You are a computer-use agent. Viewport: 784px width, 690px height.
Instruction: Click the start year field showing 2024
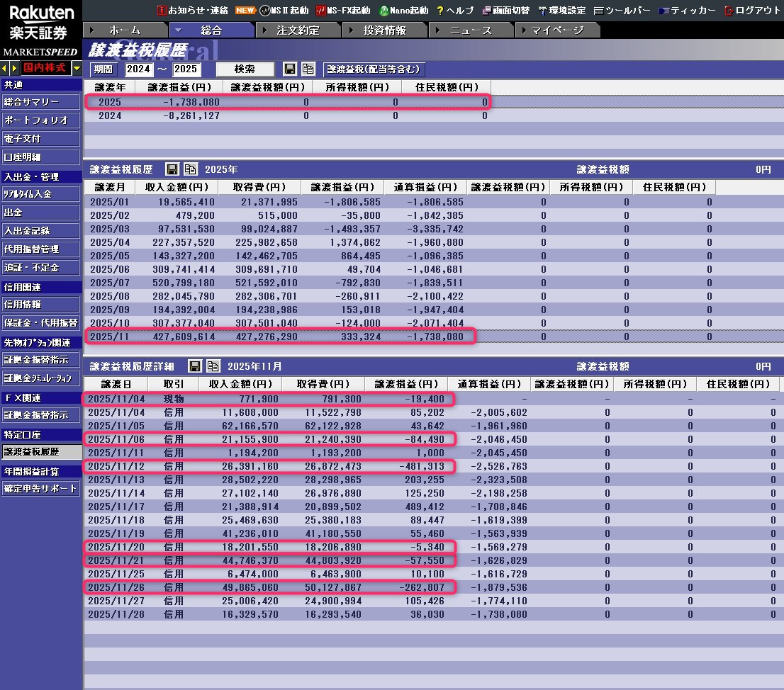pos(138,69)
